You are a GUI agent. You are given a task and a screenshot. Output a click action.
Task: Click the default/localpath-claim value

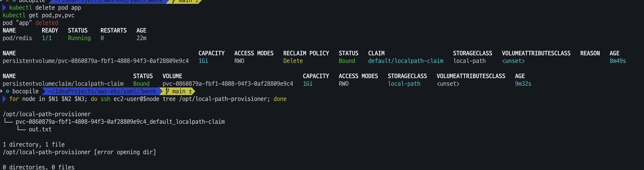tap(406, 61)
